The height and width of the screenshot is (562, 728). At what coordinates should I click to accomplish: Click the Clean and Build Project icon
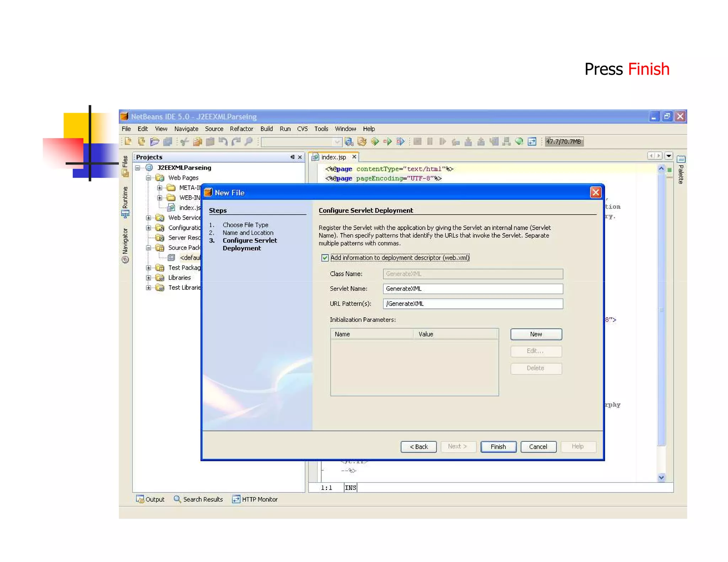[362, 141]
